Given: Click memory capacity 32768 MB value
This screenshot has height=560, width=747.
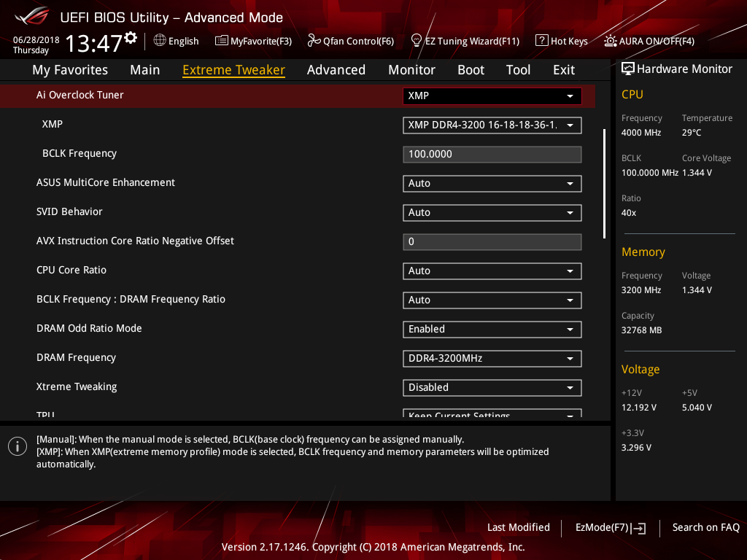Looking at the screenshot, I should point(642,330).
